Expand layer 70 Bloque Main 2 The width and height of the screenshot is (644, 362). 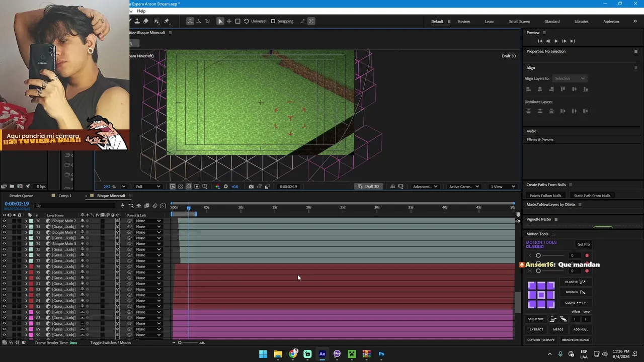26,221
